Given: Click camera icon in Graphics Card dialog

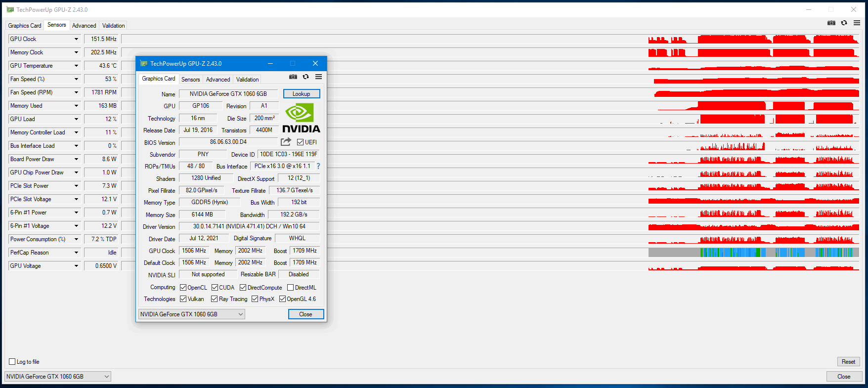Looking at the screenshot, I should (x=293, y=77).
